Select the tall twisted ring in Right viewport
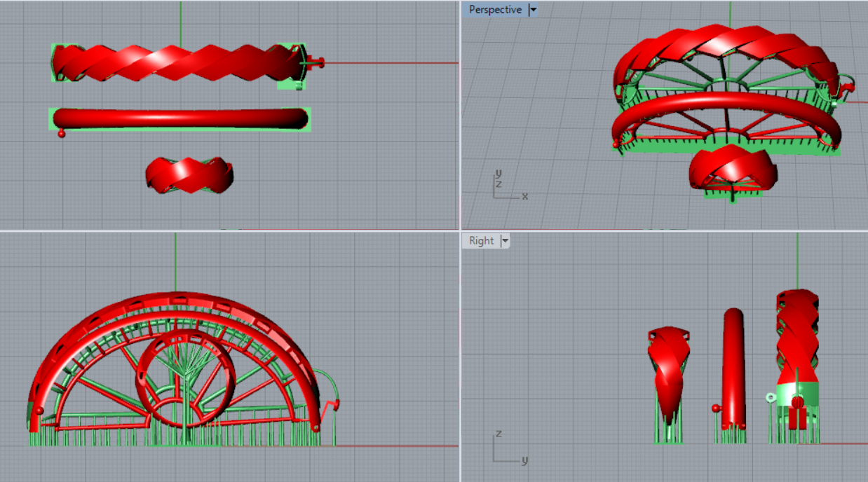 click(798, 329)
